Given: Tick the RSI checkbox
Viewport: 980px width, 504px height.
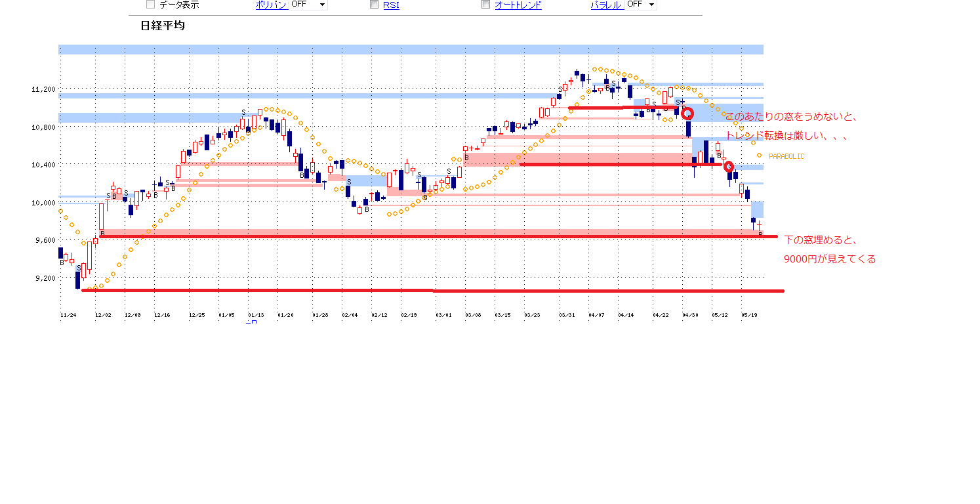Looking at the screenshot, I should tap(375, 5).
